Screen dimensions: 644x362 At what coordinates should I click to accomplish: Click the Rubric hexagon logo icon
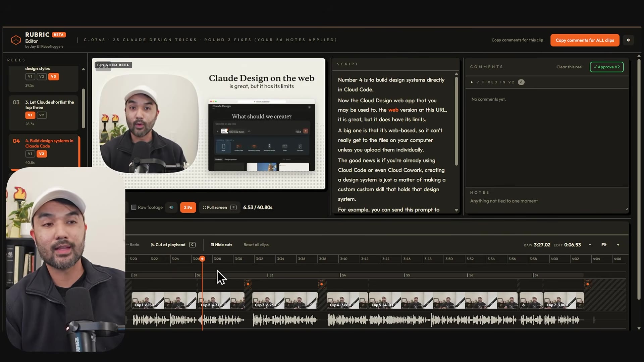coord(16,40)
